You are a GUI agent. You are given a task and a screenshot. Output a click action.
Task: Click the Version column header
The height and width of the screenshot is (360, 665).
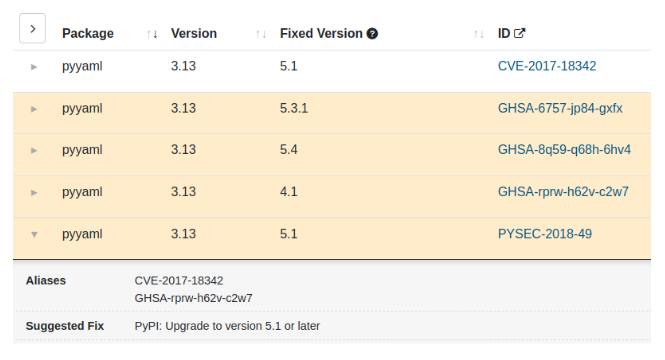click(x=194, y=33)
